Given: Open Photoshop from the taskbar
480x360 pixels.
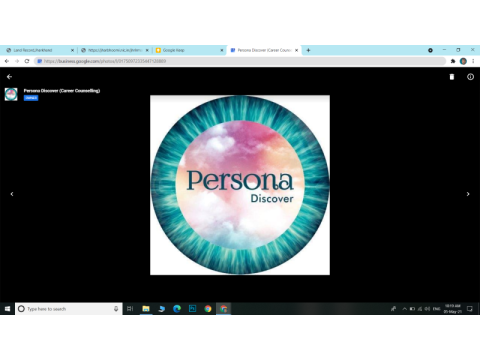Looking at the screenshot, I should 192,309.
